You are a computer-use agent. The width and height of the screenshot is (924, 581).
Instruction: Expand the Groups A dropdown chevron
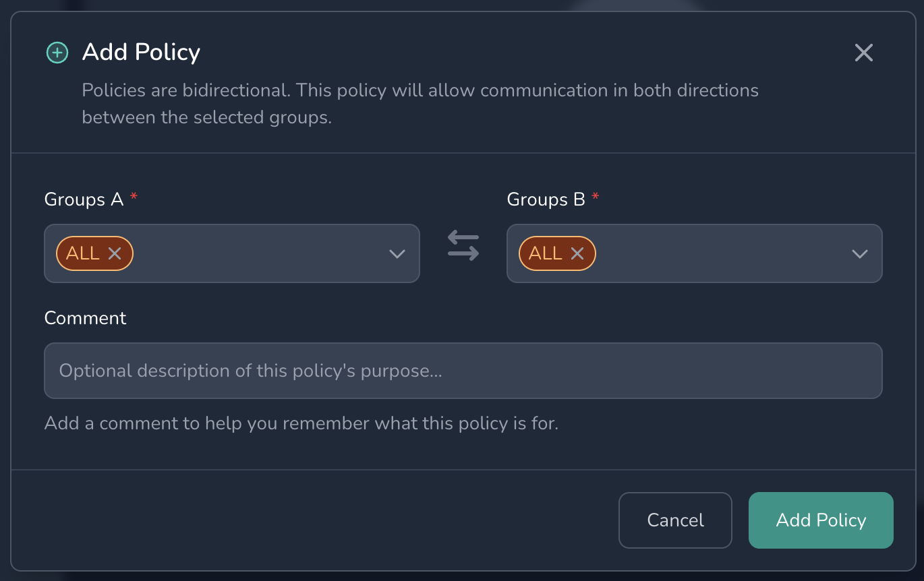(397, 254)
